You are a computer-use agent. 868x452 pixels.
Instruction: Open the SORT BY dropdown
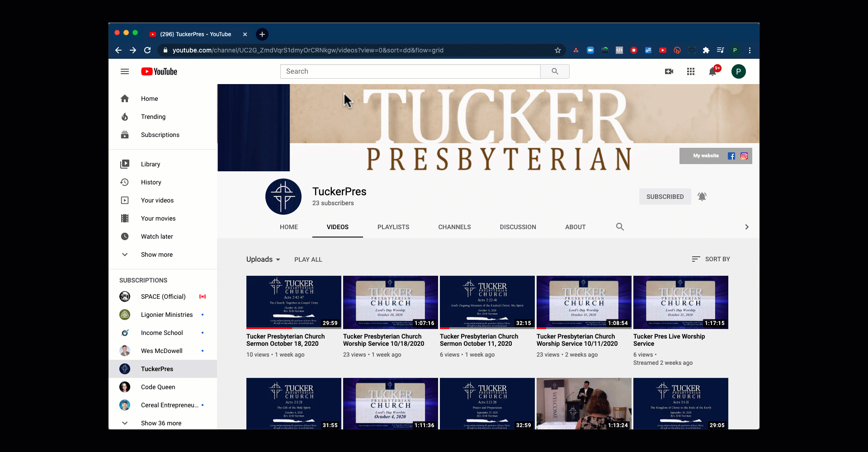(711, 259)
